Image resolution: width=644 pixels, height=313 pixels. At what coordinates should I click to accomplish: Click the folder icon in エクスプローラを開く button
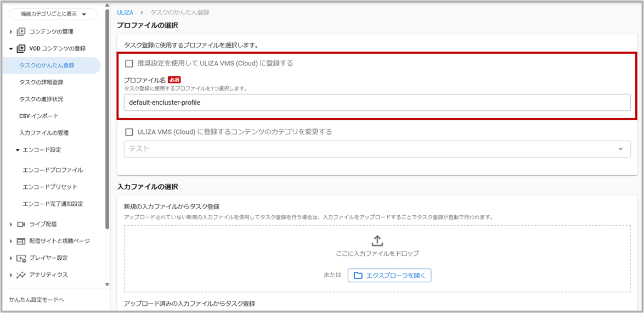click(358, 276)
